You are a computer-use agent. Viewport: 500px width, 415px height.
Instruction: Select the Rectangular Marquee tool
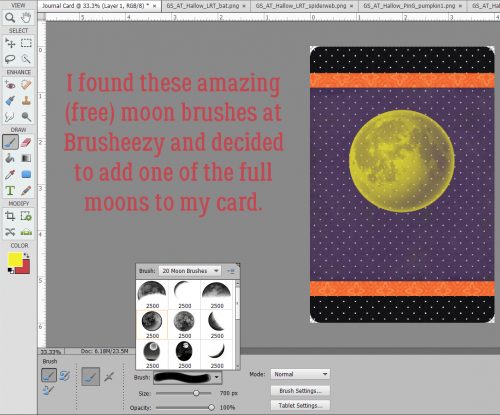26,43
